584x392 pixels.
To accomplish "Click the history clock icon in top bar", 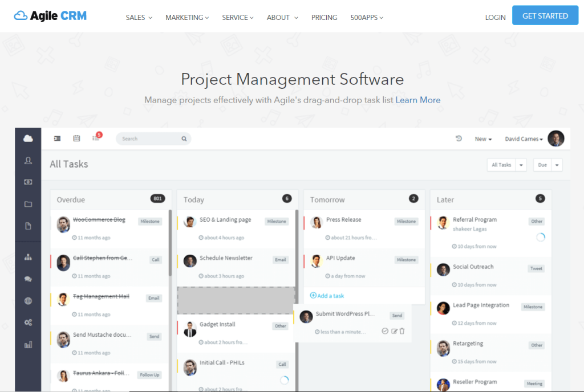I will click(459, 138).
